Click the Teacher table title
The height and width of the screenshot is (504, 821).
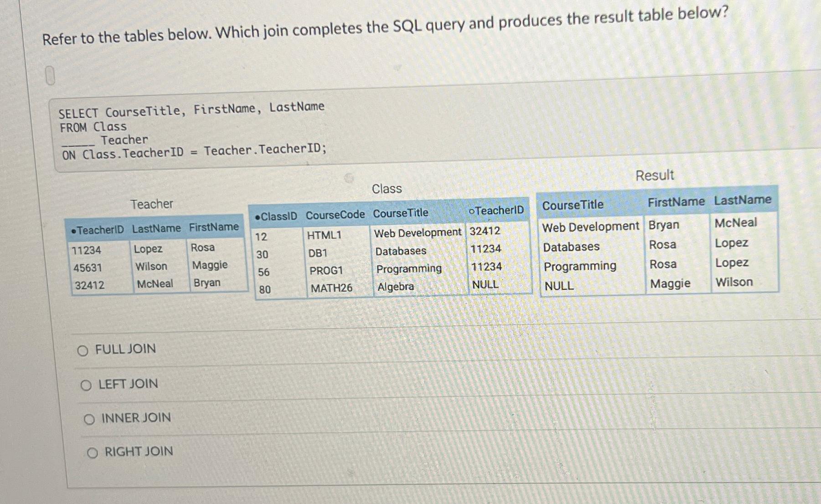(x=152, y=204)
